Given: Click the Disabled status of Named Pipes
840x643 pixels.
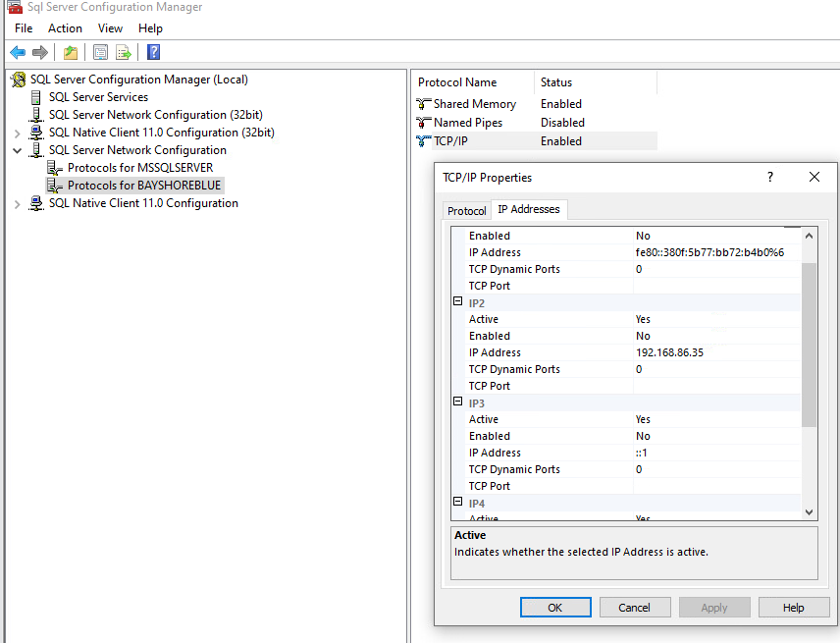Looking at the screenshot, I should [562, 123].
